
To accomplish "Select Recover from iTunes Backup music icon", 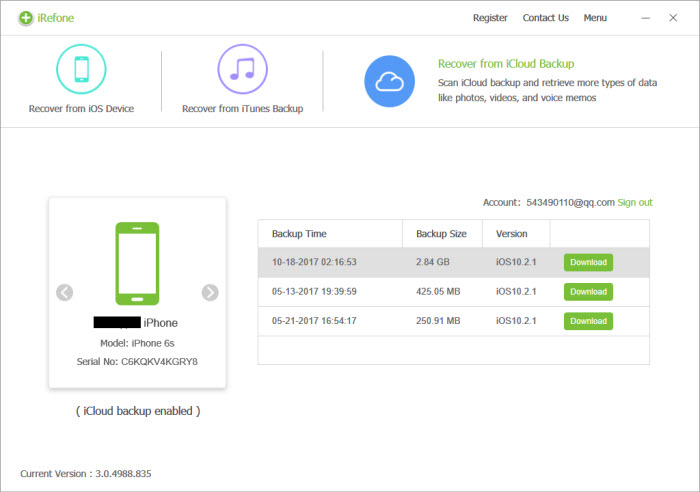I will click(242, 69).
